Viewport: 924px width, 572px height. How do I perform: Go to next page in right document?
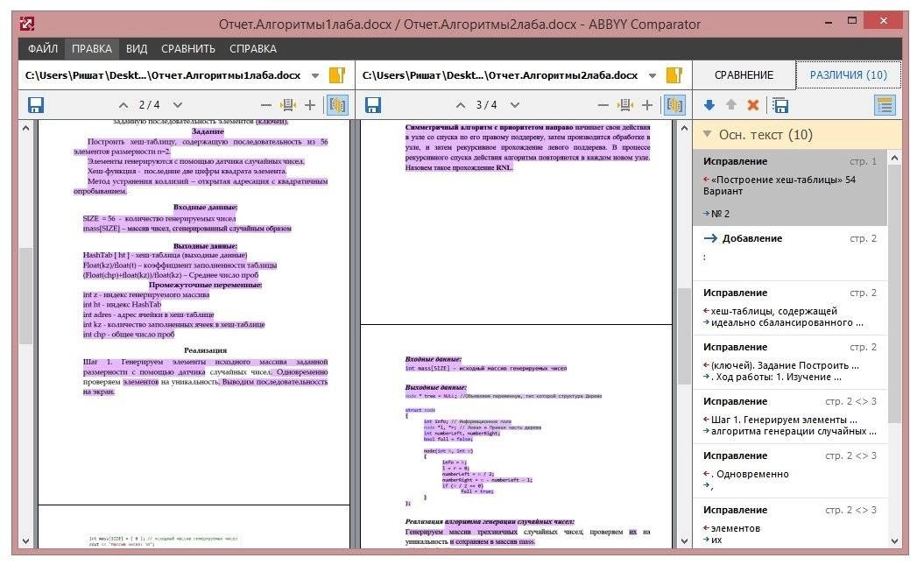click(x=515, y=105)
